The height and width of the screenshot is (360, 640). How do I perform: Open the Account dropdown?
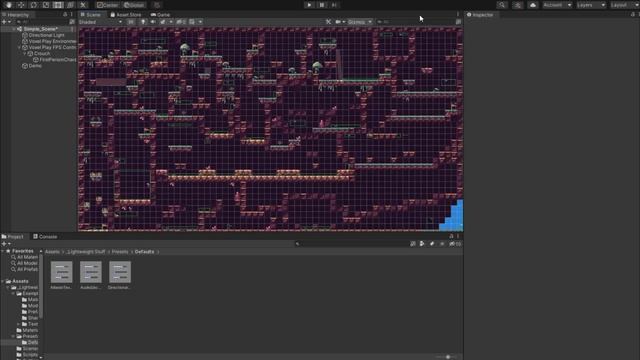tap(557, 5)
